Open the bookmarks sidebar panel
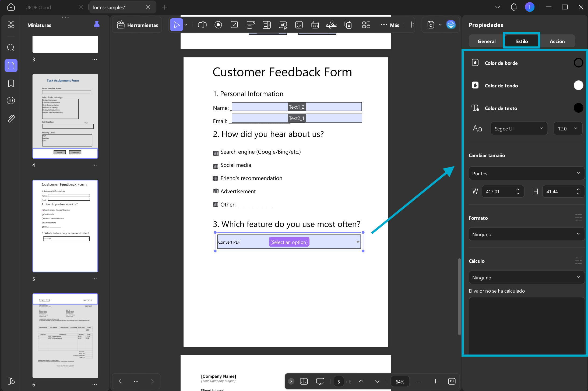The width and height of the screenshot is (588, 391). [x=11, y=83]
